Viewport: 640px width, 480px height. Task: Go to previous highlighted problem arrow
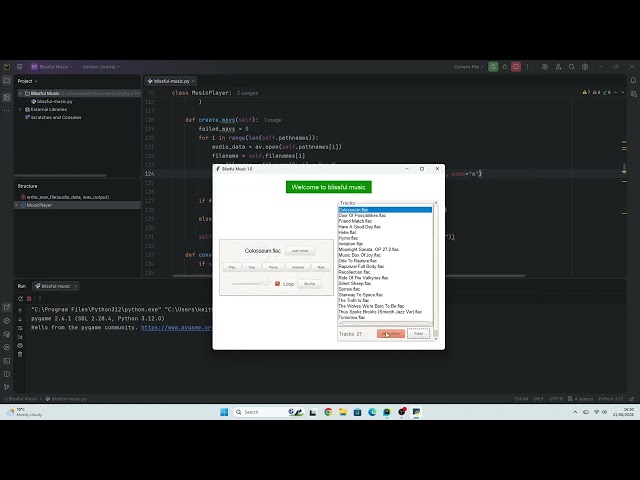click(x=616, y=93)
